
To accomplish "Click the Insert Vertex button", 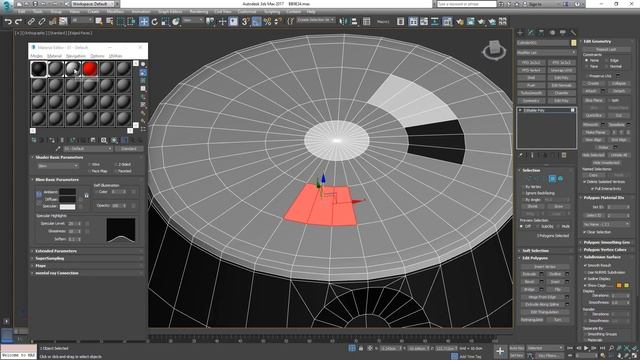I will (x=544, y=267).
